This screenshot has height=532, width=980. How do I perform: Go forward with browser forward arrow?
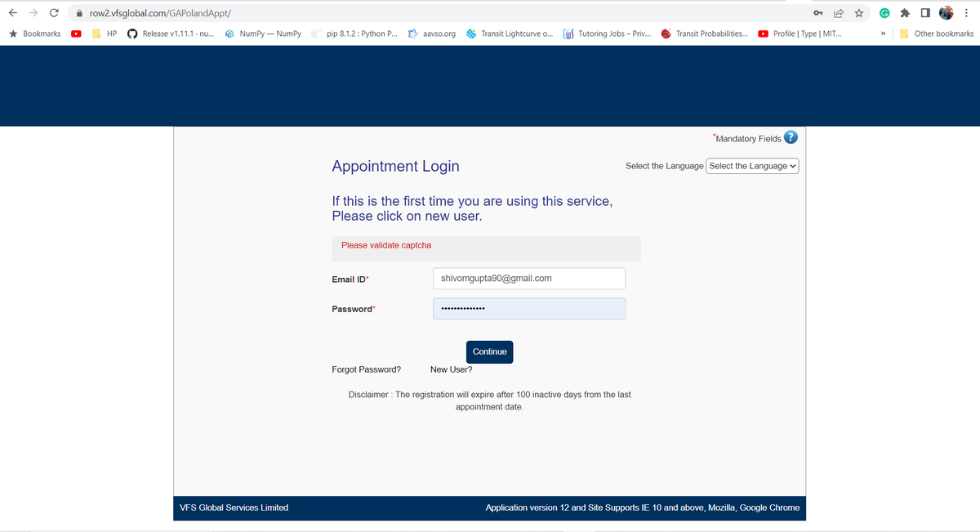point(33,13)
